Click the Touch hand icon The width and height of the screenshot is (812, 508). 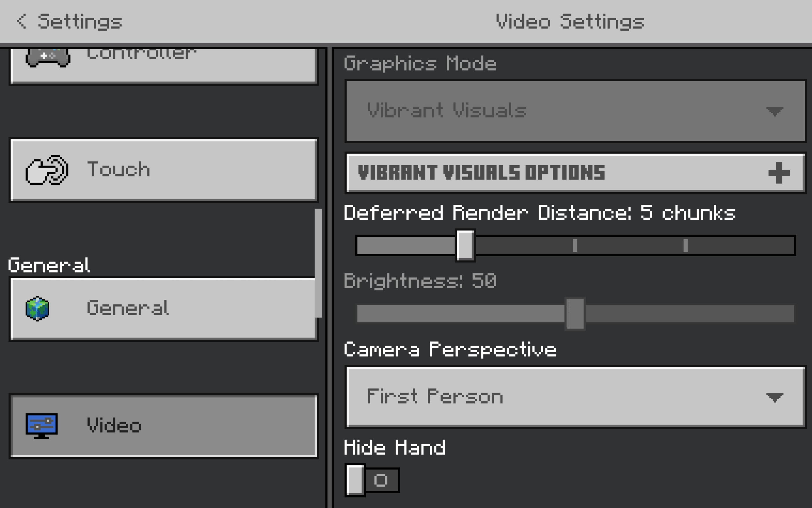(x=47, y=170)
